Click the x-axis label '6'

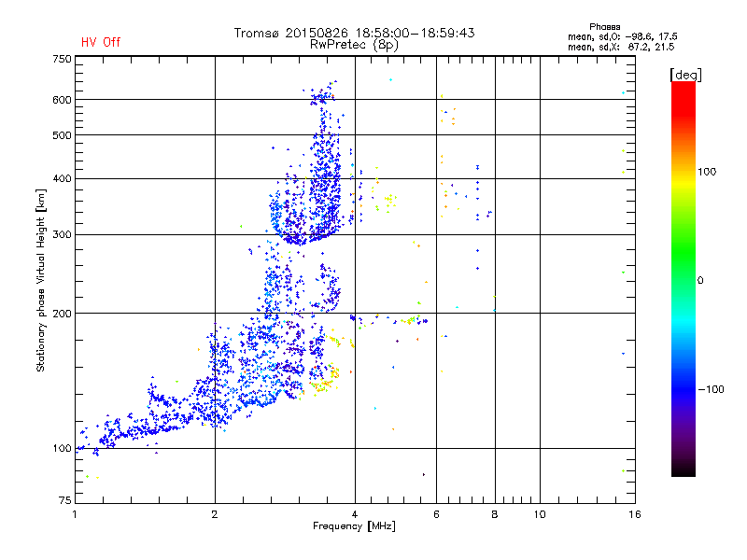pyautogui.click(x=436, y=514)
